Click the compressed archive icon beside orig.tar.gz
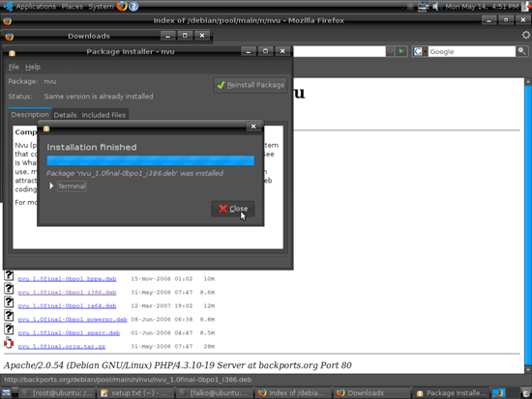Viewport: 532px width, 399px height. (9, 343)
